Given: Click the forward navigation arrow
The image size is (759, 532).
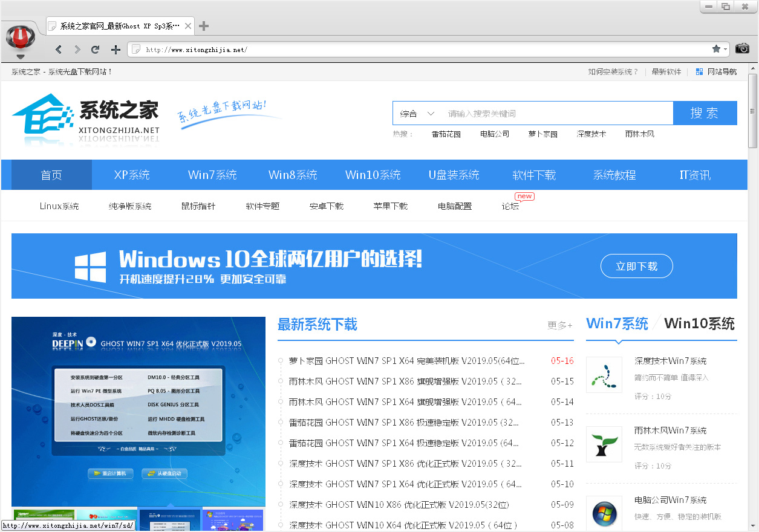Looking at the screenshot, I should (x=77, y=50).
